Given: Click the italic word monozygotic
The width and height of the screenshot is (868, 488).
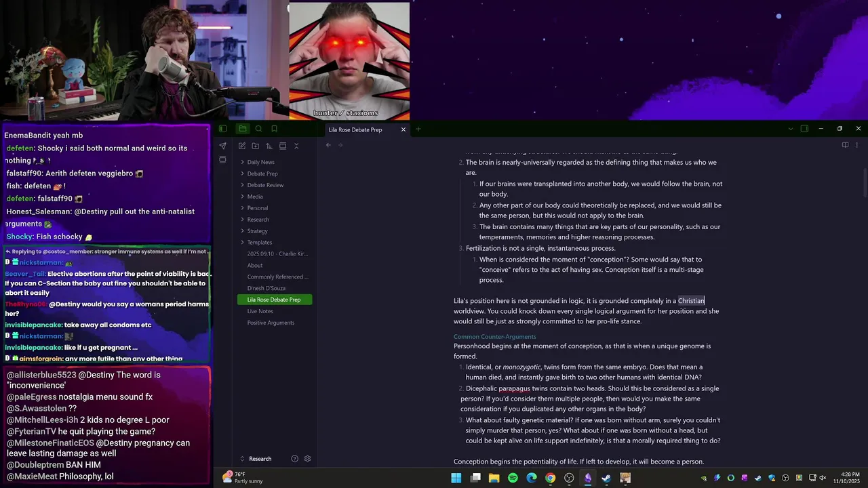Looking at the screenshot, I should (x=521, y=367).
